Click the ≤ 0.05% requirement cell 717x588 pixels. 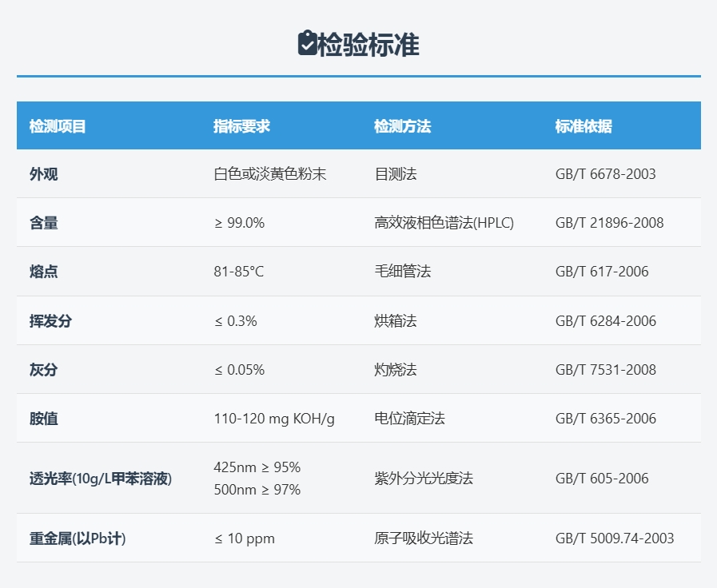tap(239, 370)
